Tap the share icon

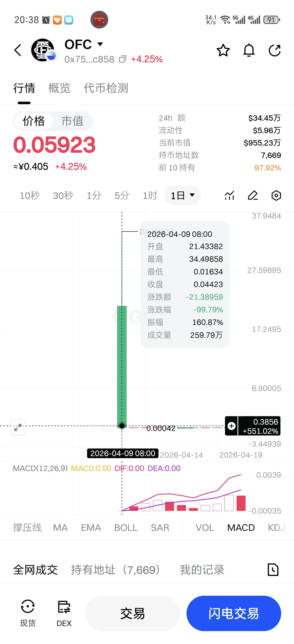[x=274, y=50]
